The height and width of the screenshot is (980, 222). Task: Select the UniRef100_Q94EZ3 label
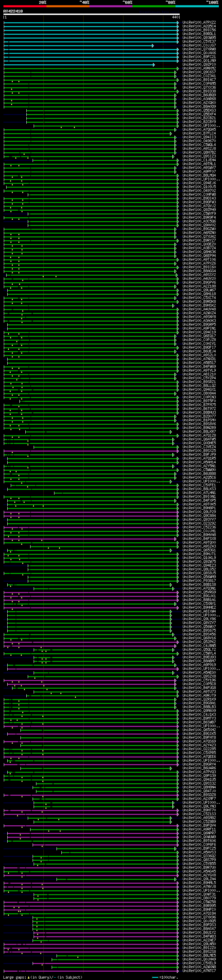tap(199, 565)
